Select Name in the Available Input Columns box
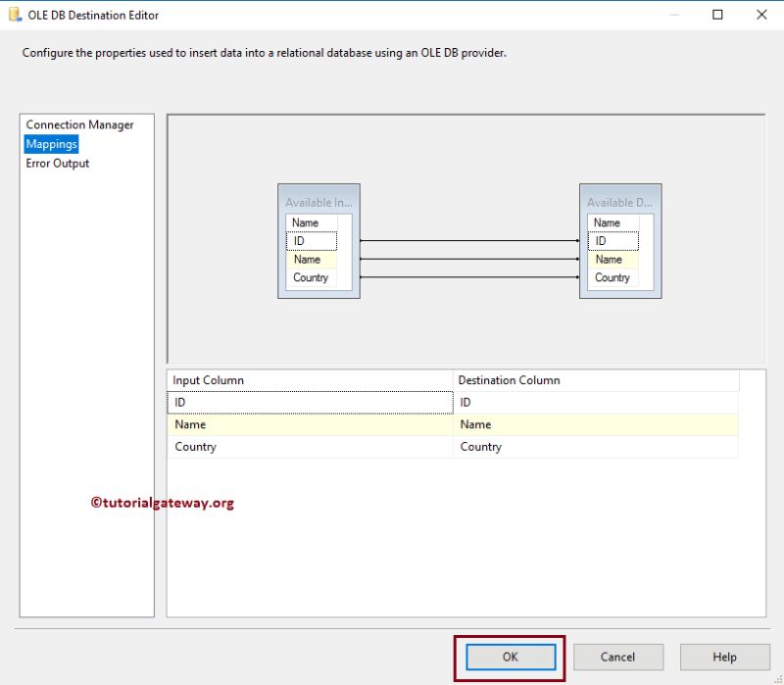784x685 pixels. 310,260
